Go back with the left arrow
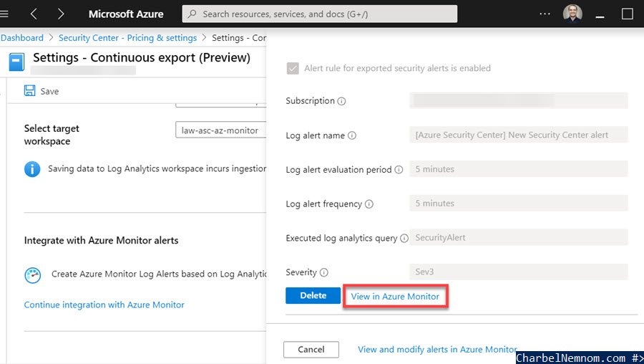 (x=34, y=14)
